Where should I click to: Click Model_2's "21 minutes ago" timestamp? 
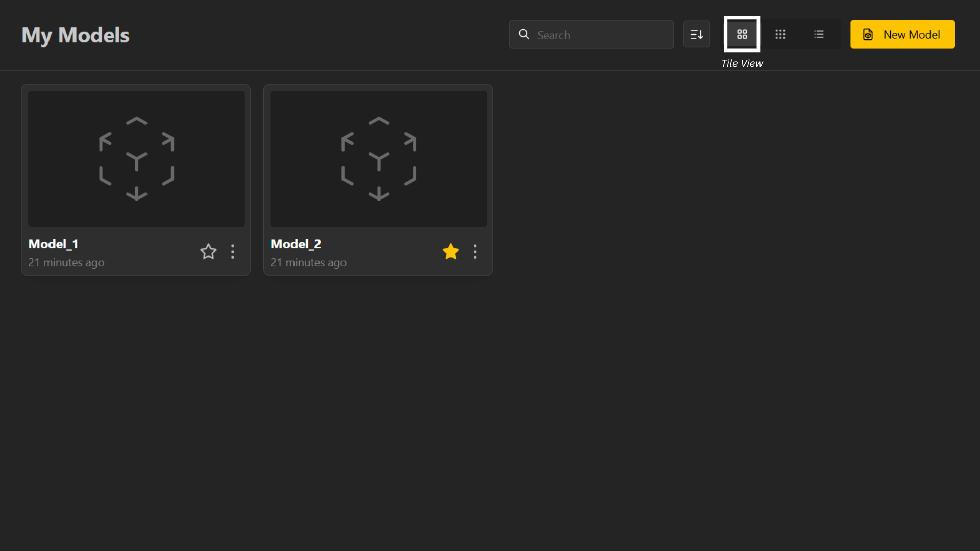click(x=308, y=262)
